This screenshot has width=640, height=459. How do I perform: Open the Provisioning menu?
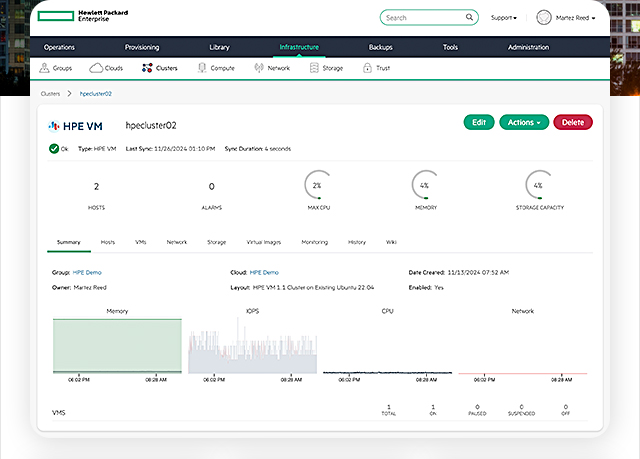(x=142, y=47)
